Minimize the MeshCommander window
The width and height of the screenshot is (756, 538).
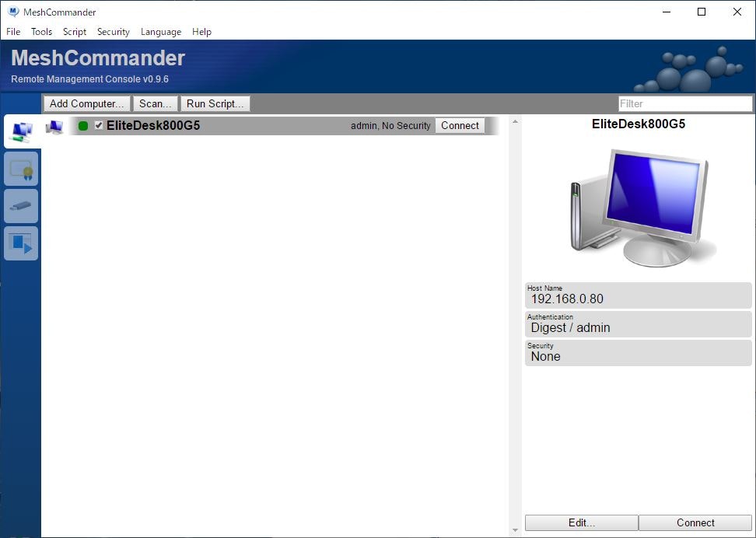(667, 12)
